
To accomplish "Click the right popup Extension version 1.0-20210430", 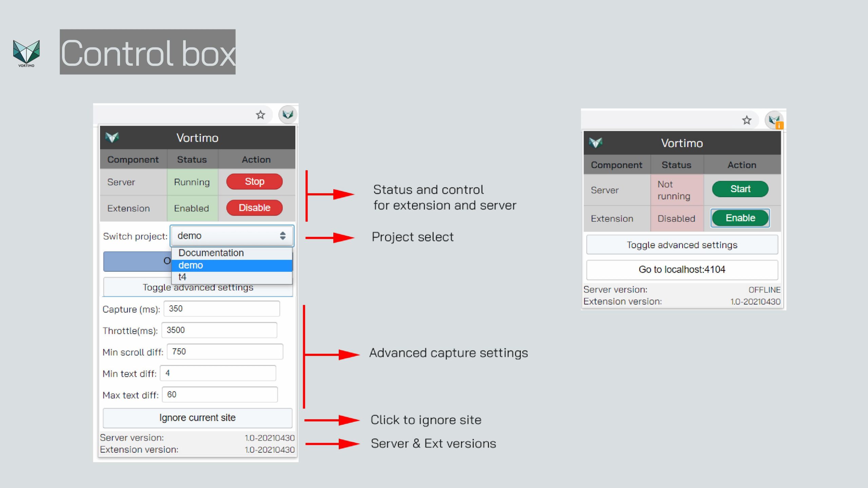I will (x=755, y=302).
